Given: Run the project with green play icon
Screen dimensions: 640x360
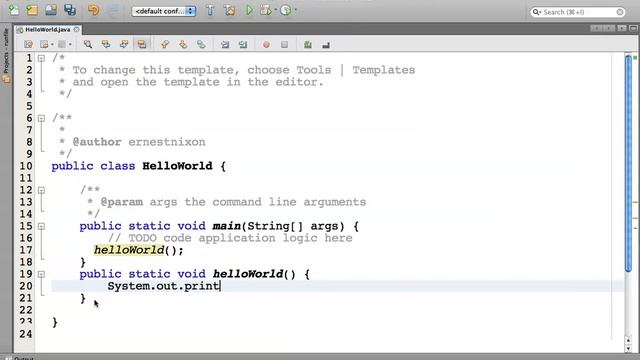Looking at the screenshot, I should (x=249, y=10).
